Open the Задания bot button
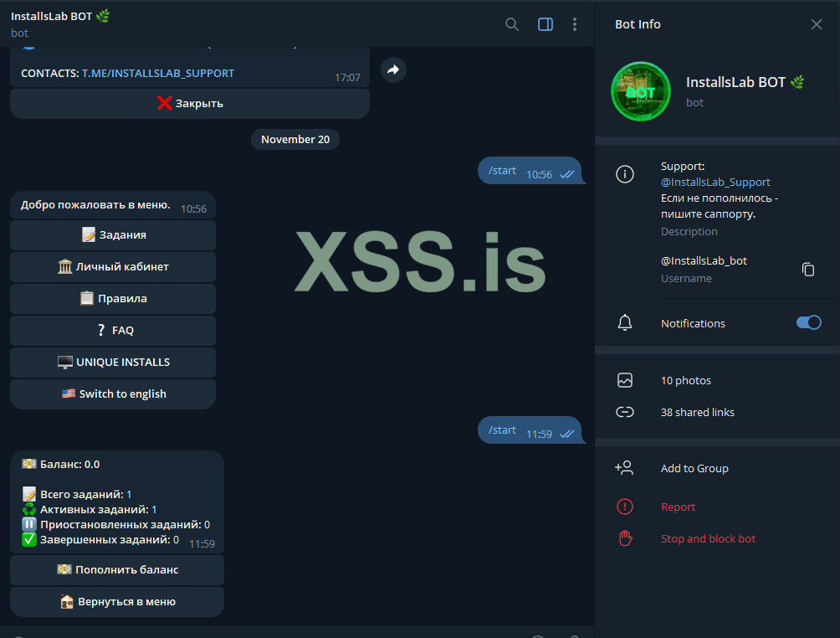Viewport: 840px width, 638px height. [x=113, y=234]
